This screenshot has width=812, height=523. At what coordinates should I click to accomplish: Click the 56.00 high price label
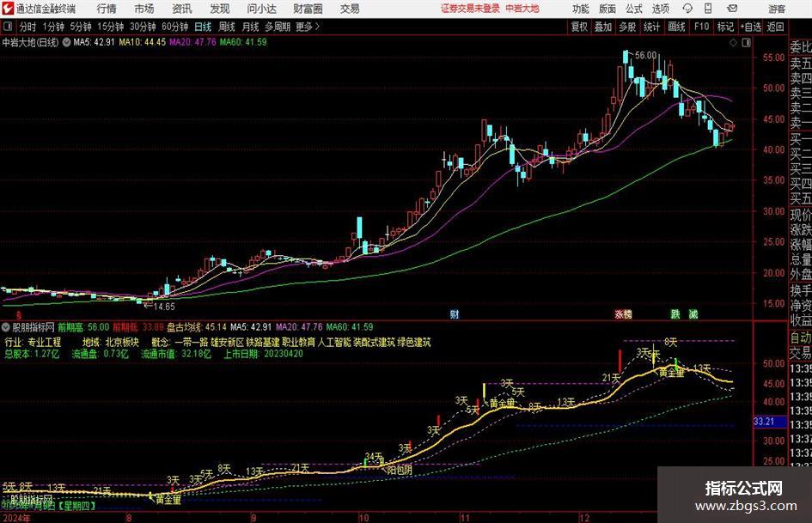pos(645,56)
